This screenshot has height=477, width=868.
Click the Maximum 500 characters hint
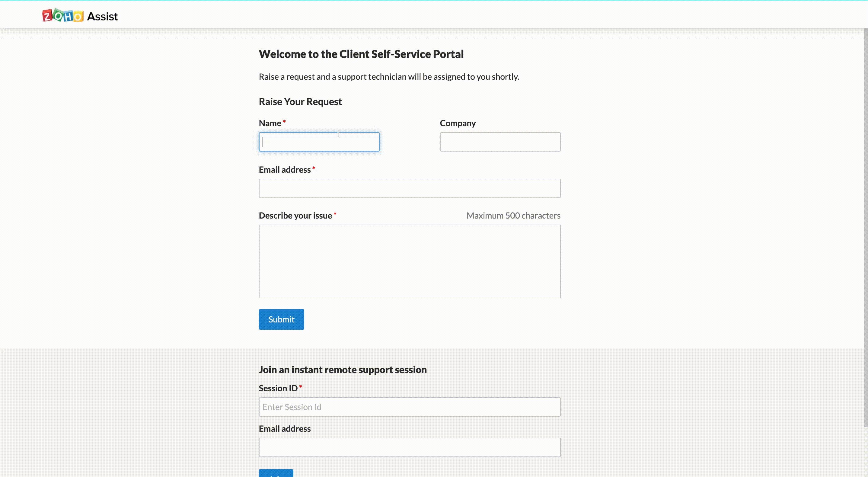click(x=513, y=216)
